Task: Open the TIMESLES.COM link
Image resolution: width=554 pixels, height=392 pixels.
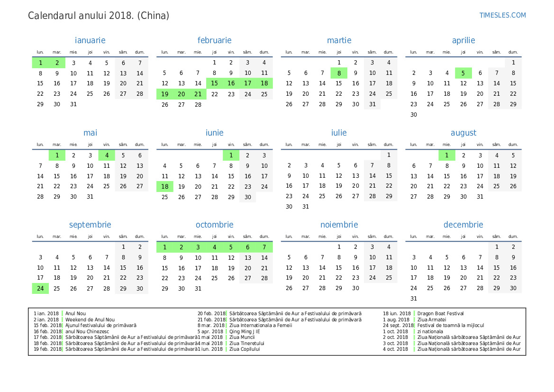Action: [502, 15]
